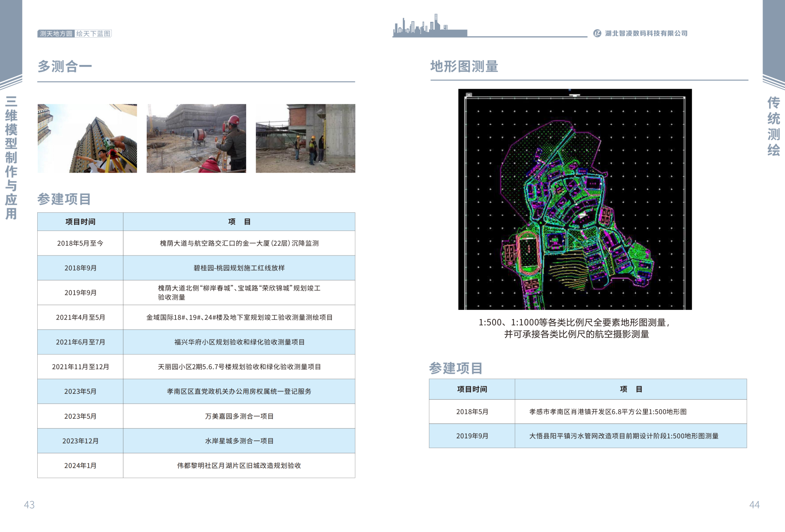The width and height of the screenshot is (785, 532).
Task: Click page number 44
Action: click(754, 505)
